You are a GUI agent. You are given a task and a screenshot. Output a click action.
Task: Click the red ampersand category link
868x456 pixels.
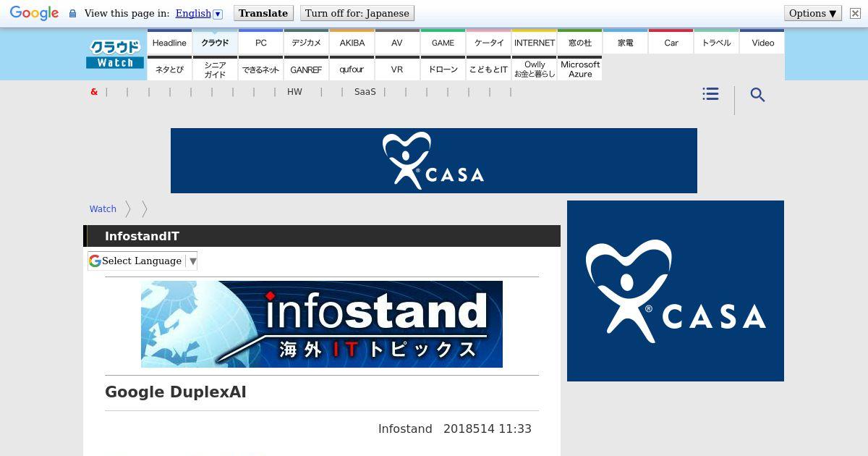pyautogui.click(x=94, y=92)
